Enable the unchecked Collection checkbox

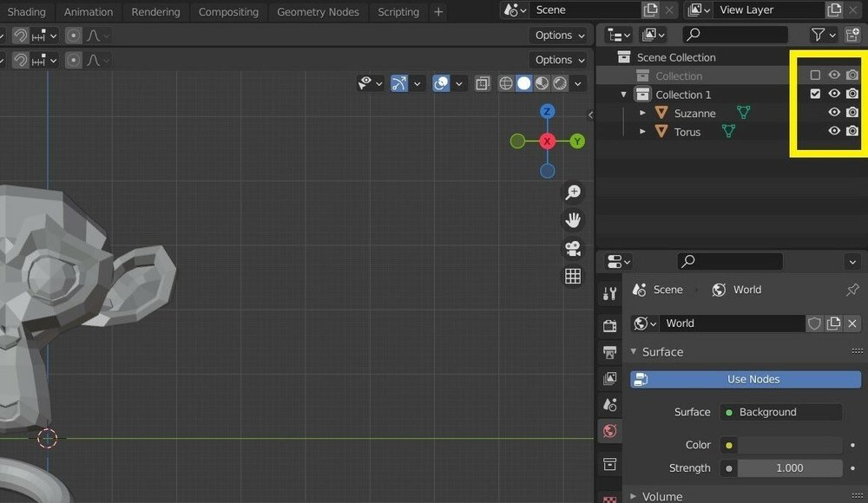(x=815, y=75)
